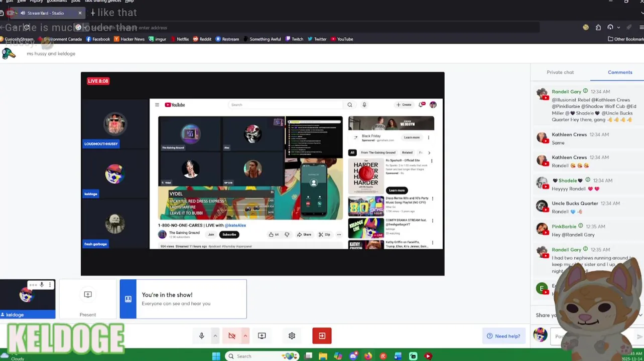Screen dimensions: 644x361
Task: Open Disco Remix 80's and 90's thumbnail
Action: pos(366,206)
